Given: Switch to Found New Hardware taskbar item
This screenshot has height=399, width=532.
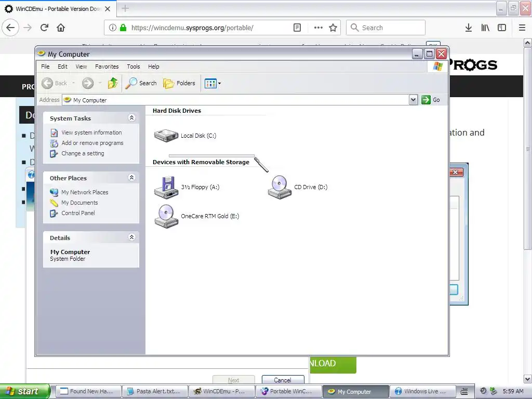Looking at the screenshot, I should tap(88, 391).
